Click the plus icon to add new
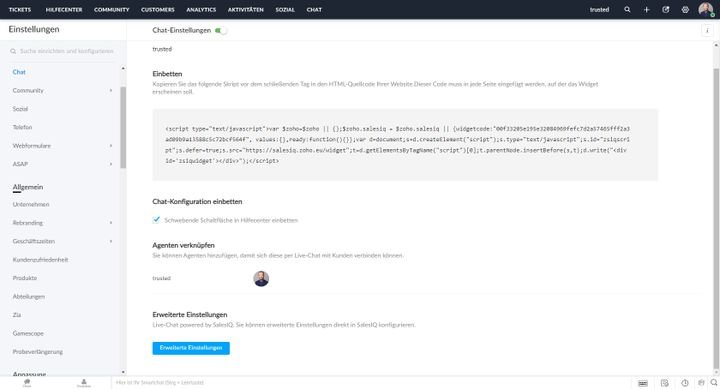The width and height of the screenshot is (720, 389). click(647, 10)
